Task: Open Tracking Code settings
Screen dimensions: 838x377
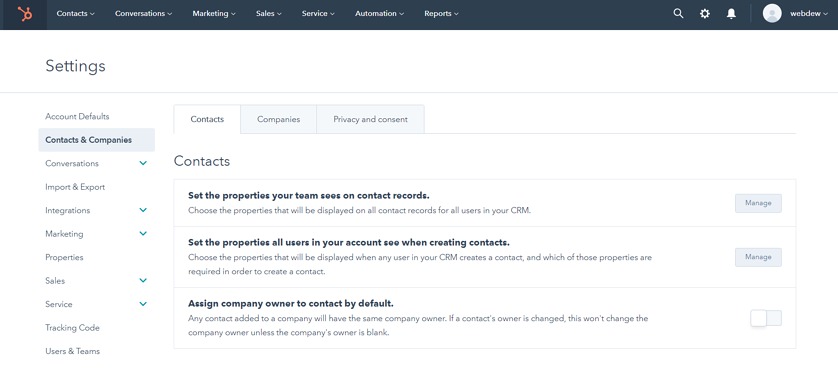Action: click(x=72, y=328)
